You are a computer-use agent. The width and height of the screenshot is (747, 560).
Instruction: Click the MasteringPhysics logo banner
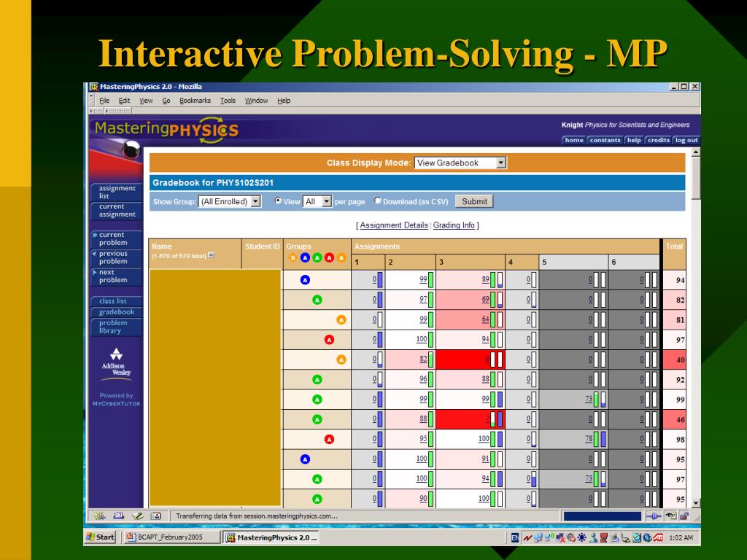166,130
